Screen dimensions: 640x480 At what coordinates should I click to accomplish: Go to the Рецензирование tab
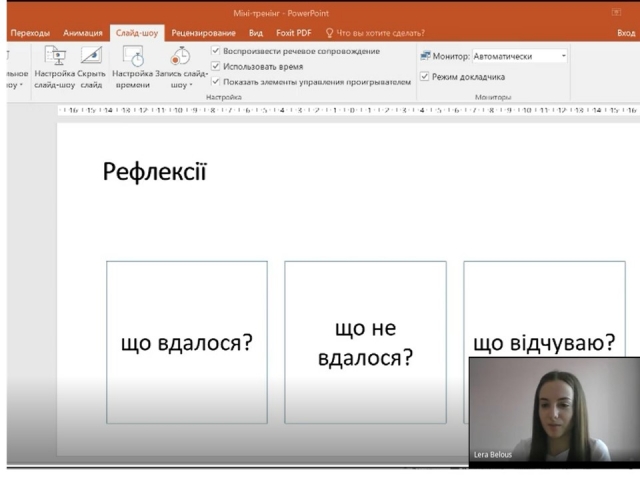click(203, 33)
